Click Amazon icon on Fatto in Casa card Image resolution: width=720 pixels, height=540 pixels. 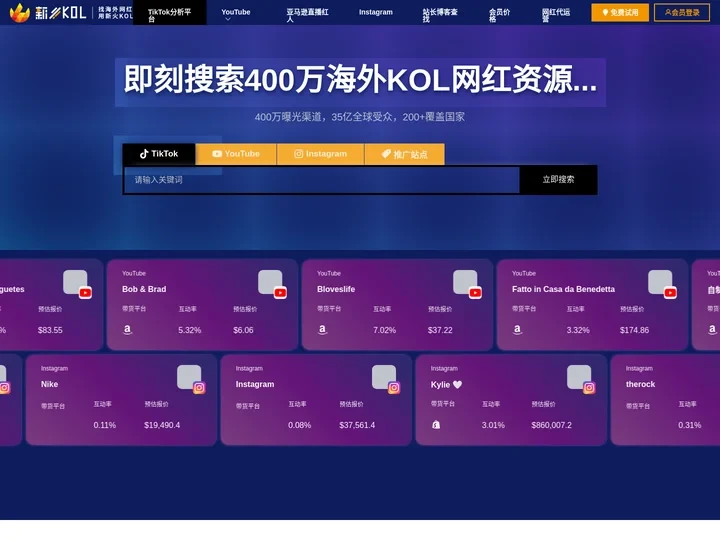518,329
